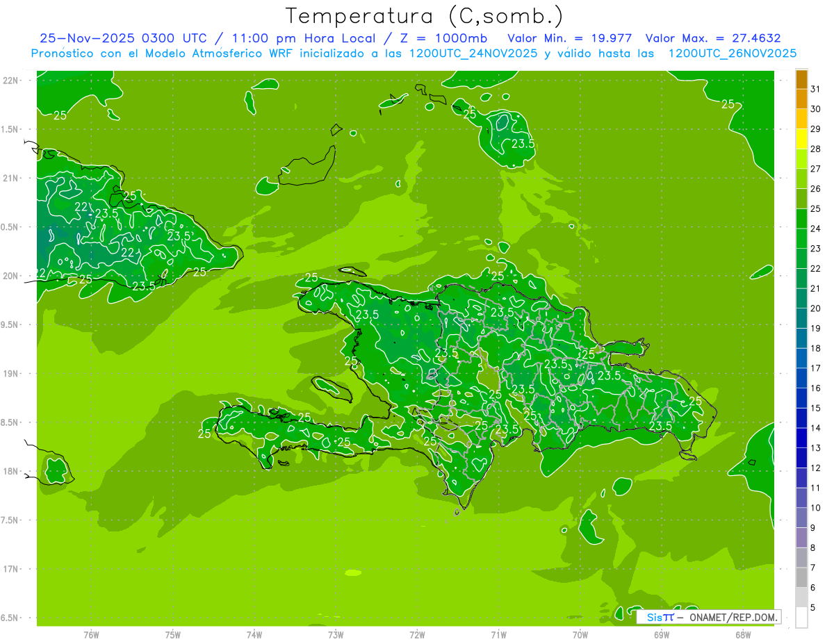Click the '71W' longitude axis label

[498, 635]
